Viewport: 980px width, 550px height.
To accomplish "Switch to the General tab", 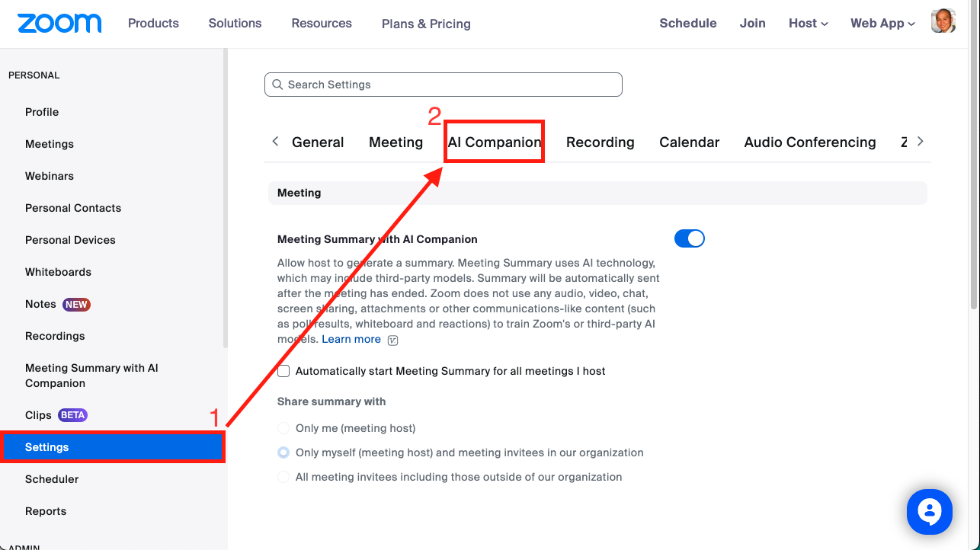I will click(318, 142).
